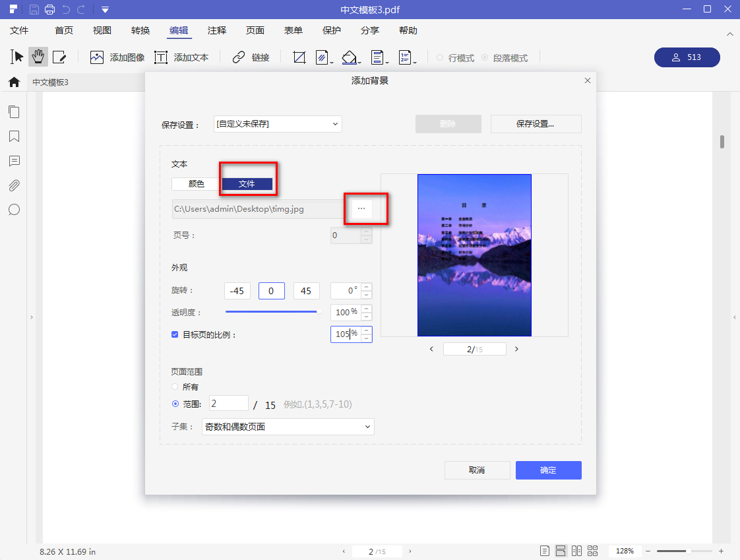740x560 pixels.
Task: Click the home icon beside the tab
Action: tap(14, 82)
